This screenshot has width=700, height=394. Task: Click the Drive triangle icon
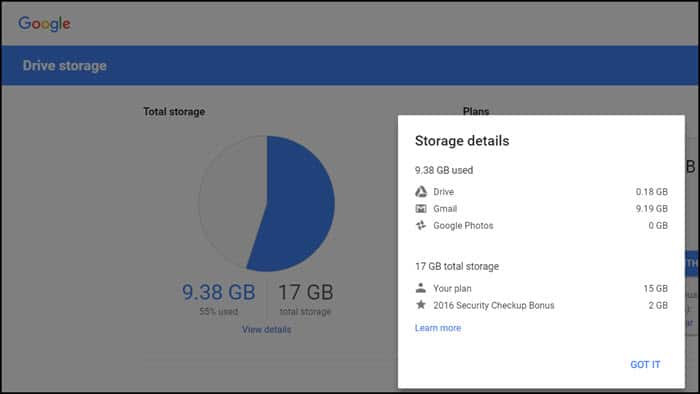click(421, 192)
